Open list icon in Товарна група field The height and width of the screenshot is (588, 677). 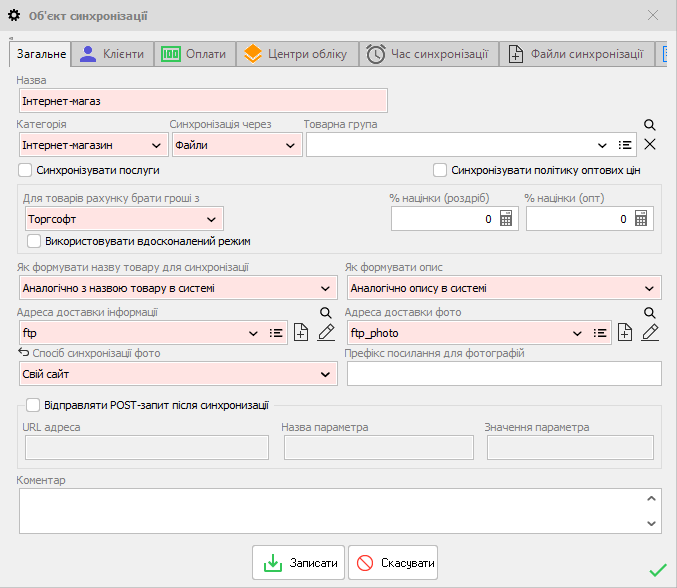(x=625, y=145)
